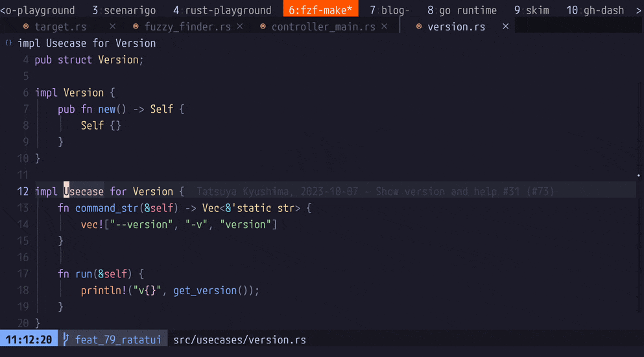Click the 'Vec<&'static str>' return type
The width and height of the screenshot is (644, 357).
pyautogui.click(x=251, y=208)
